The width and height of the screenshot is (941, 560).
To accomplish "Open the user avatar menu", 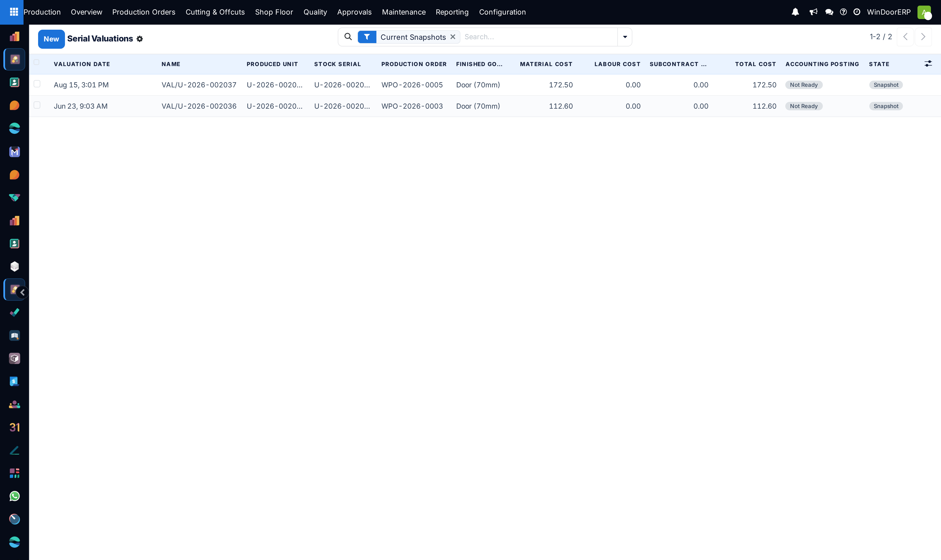I will click(924, 12).
